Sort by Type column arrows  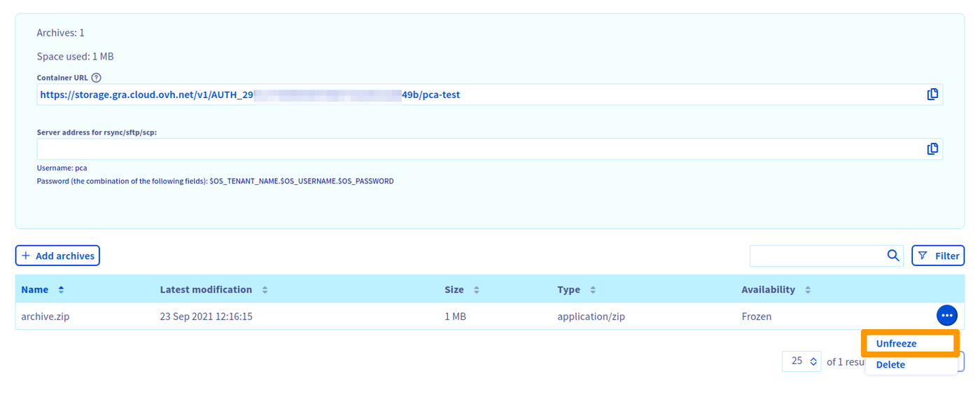[x=593, y=290]
